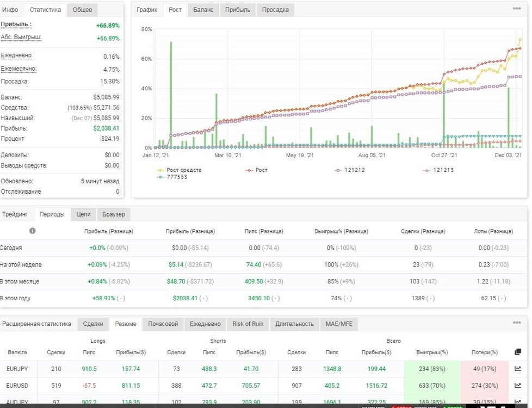Click the 'Прибыль :' underlined label
The width and height of the screenshot is (532, 408).
tap(16, 24)
